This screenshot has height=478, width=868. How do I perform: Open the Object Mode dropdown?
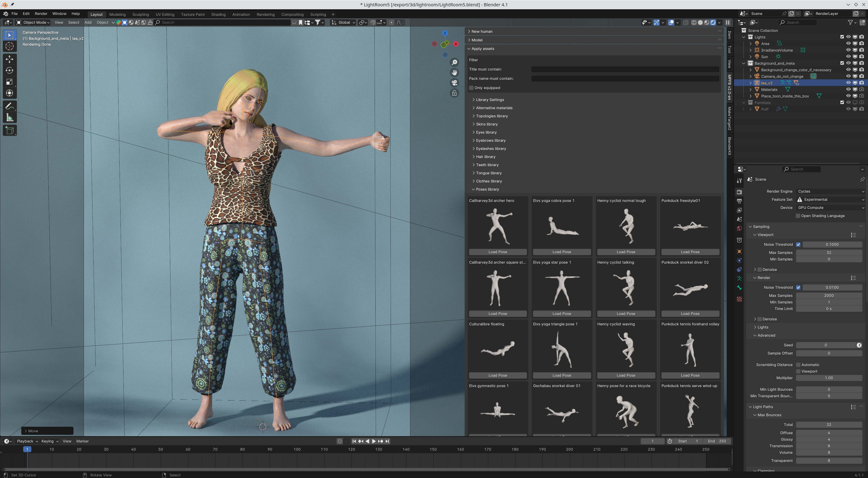(x=33, y=23)
